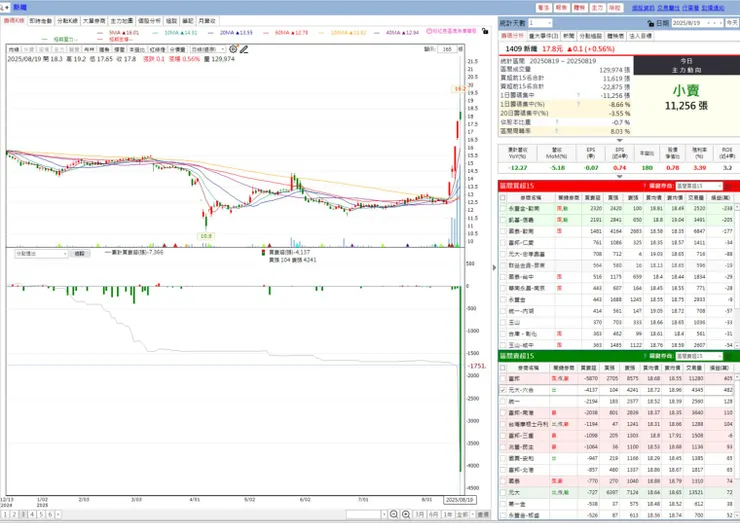This screenshot has width=740, height=523.
Task: Click the 小賣 11,256 張 summary
Action: point(686,98)
